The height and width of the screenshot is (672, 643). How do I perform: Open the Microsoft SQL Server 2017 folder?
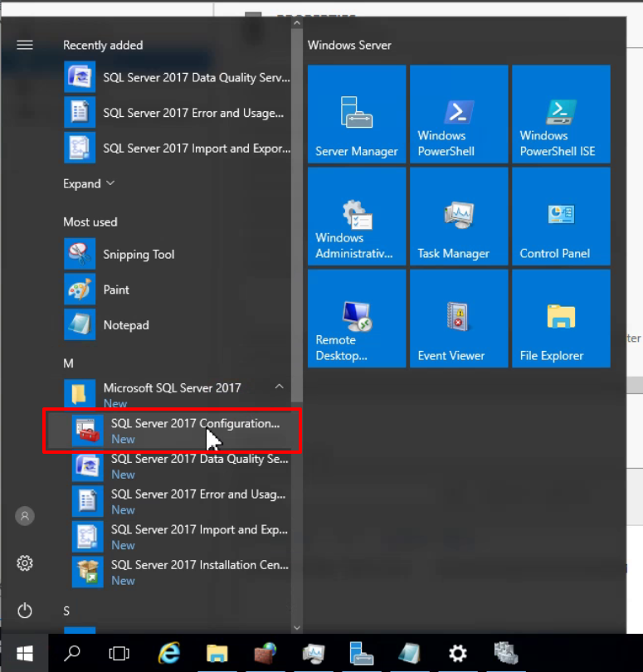(177, 393)
